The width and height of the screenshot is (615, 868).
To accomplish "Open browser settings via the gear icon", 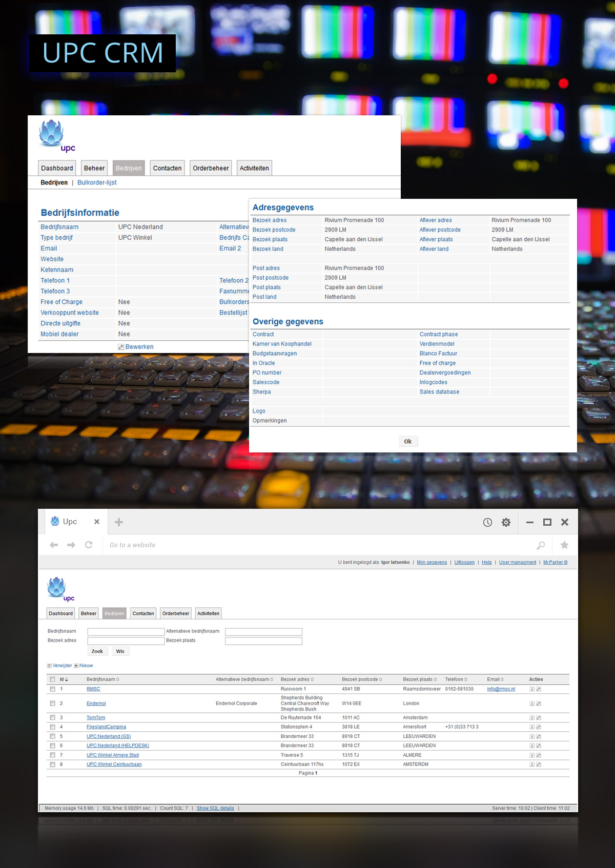I will [x=506, y=522].
